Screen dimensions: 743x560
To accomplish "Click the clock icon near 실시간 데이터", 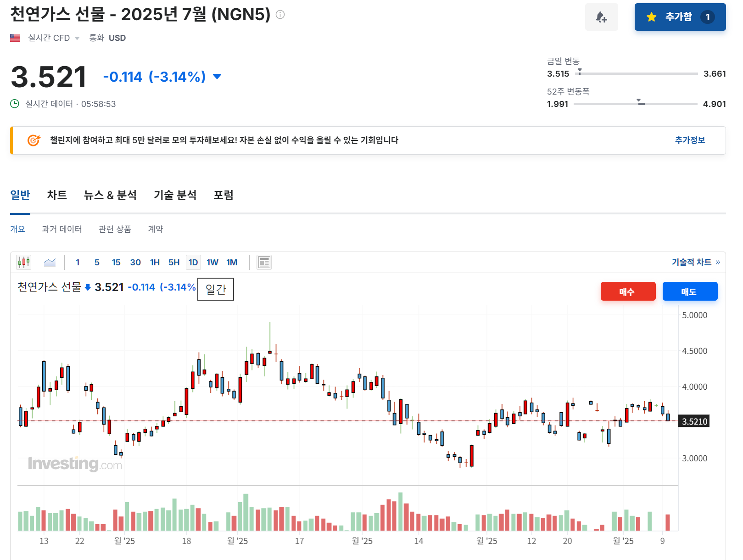I will click(14, 104).
